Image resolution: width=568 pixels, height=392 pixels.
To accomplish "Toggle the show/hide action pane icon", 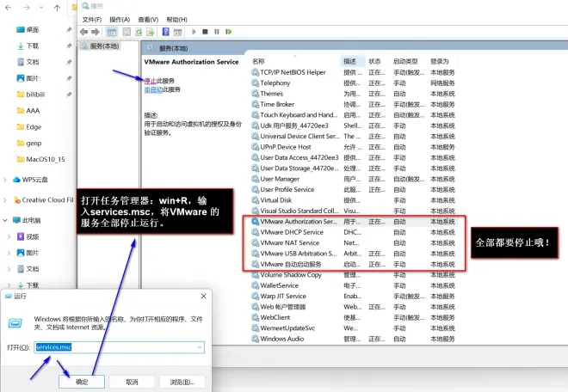I will click(177, 32).
